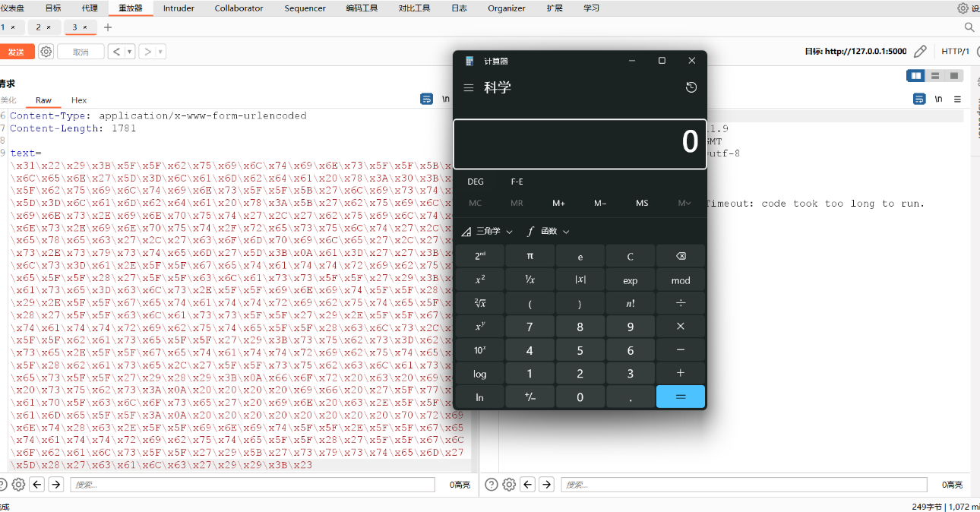Toggle the 2nd function key in calculator
The image size is (980, 512).
480,256
